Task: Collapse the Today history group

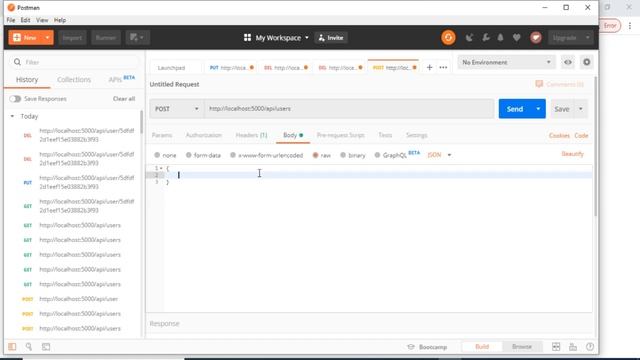Action: click(x=12, y=116)
